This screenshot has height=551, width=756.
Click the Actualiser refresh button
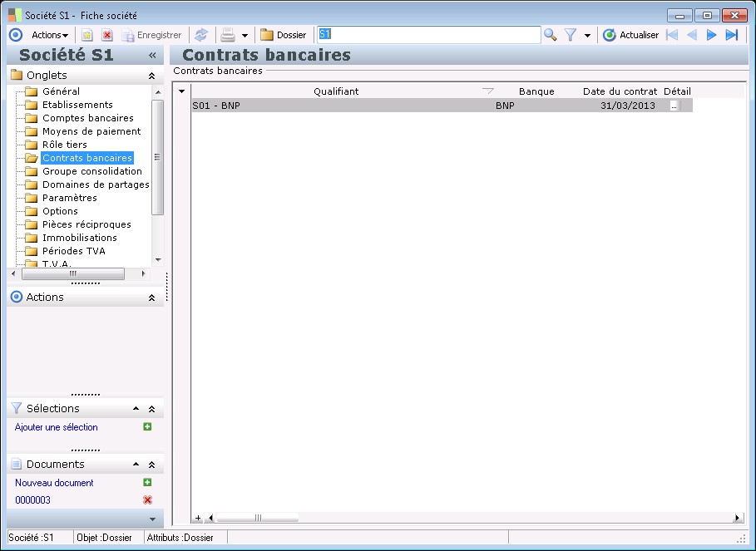[630, 35]
